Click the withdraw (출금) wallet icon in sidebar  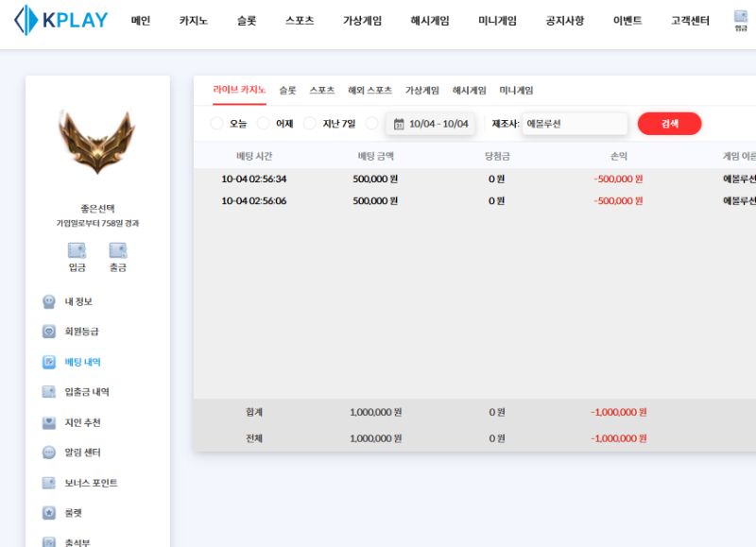point(118,251)
